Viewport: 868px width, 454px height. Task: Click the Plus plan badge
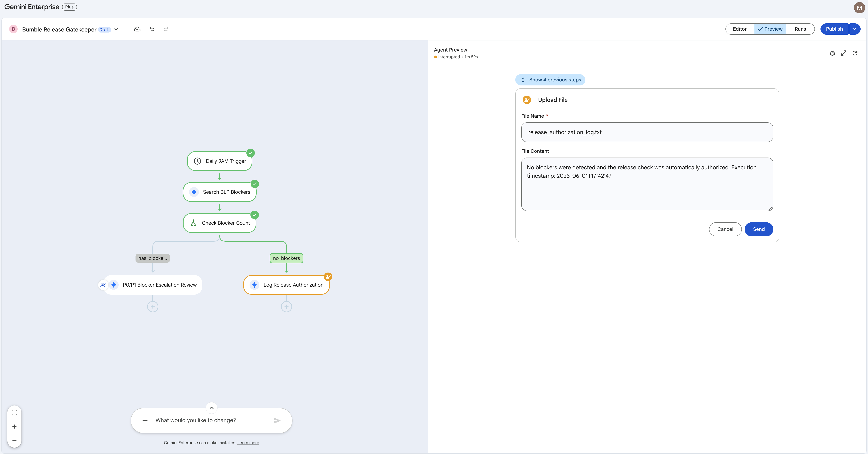(69, 7)
